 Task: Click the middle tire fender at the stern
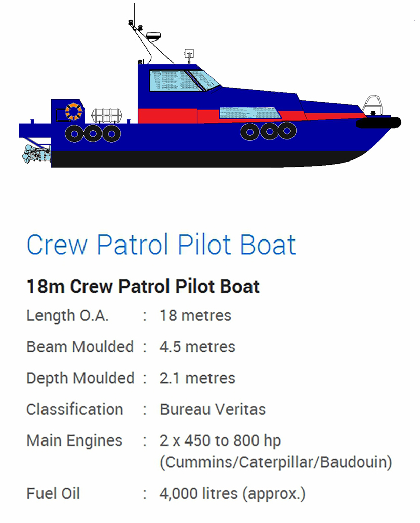point(93,134)
